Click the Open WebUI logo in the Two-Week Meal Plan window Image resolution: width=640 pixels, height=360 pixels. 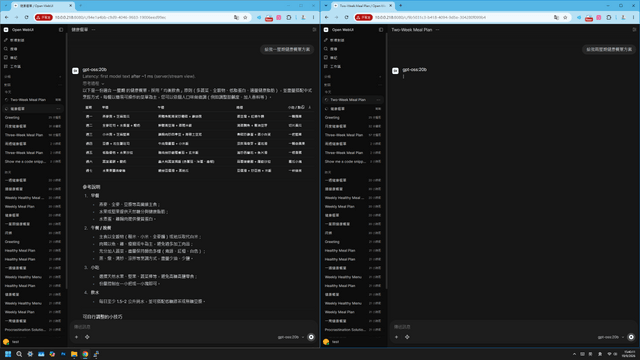(x=326, y=30)
